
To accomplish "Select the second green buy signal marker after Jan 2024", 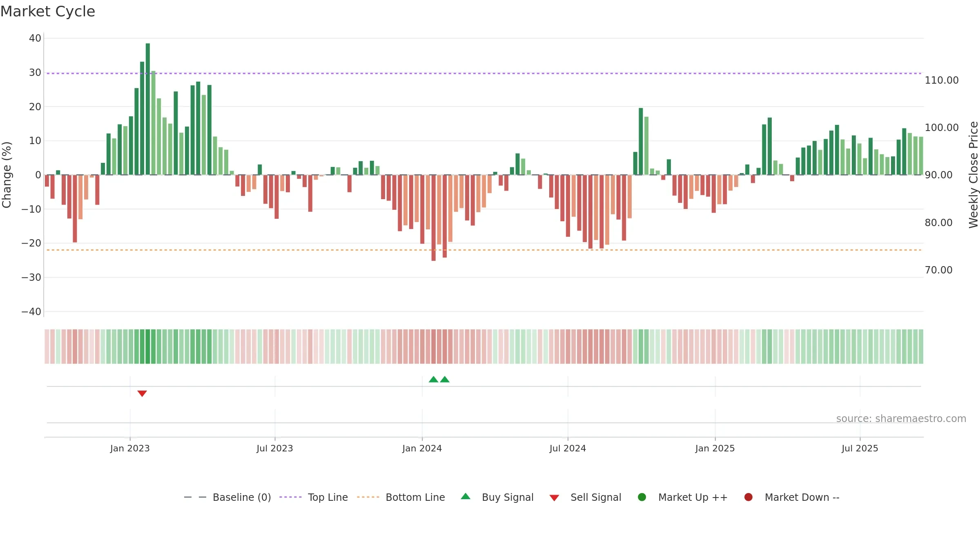I will [445, 380].
